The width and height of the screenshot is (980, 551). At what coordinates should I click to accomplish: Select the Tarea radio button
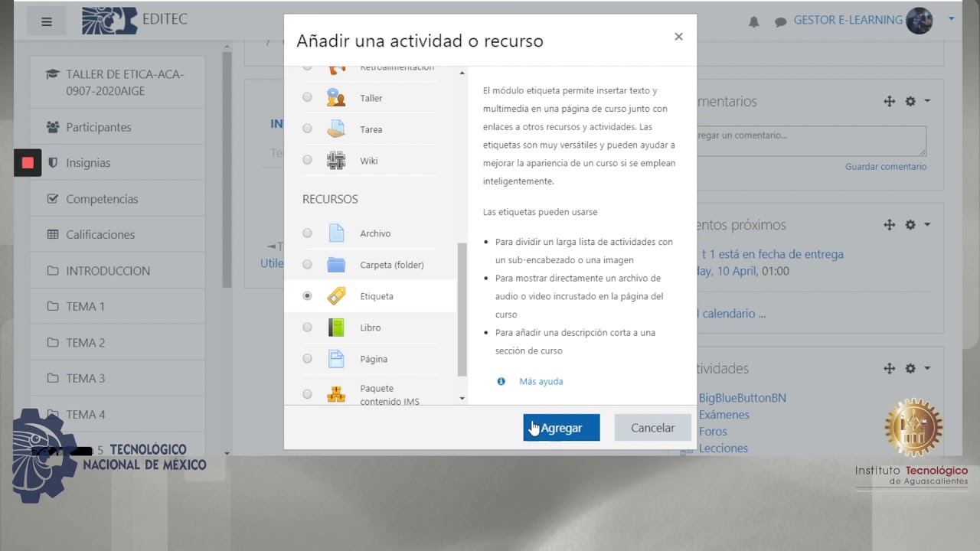tap(307, 129)
